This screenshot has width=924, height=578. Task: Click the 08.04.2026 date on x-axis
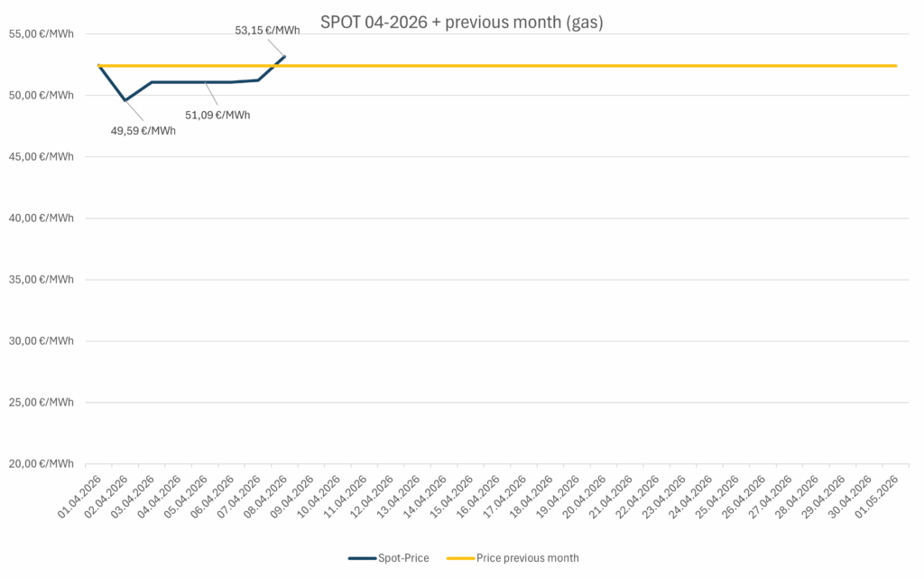coord(265,498)
